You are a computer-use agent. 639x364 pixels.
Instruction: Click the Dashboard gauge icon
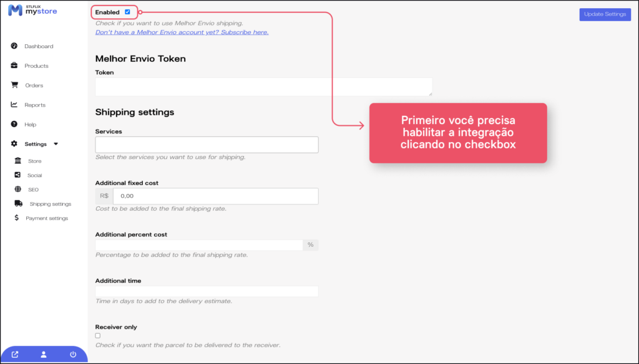(x=14, y=46)
